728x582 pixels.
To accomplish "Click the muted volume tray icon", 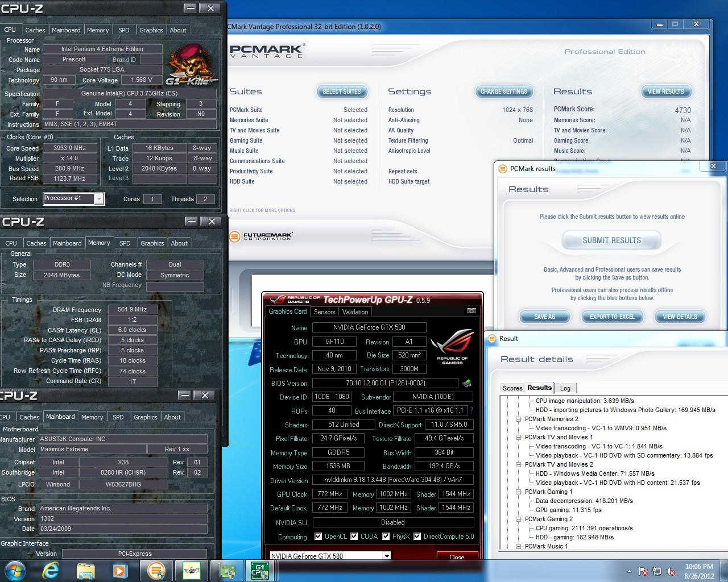I will pyautogui.click(x=671, y=571).
